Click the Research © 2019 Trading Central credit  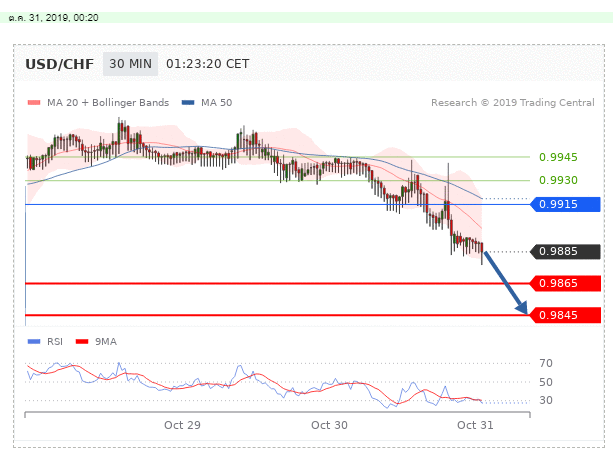point(513,103)
